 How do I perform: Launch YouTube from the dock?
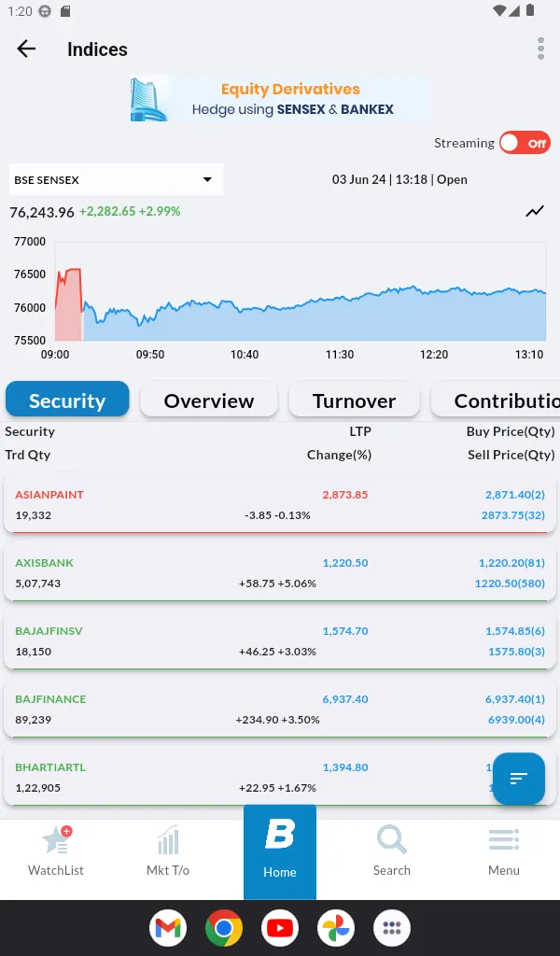[x=280, y=928]
